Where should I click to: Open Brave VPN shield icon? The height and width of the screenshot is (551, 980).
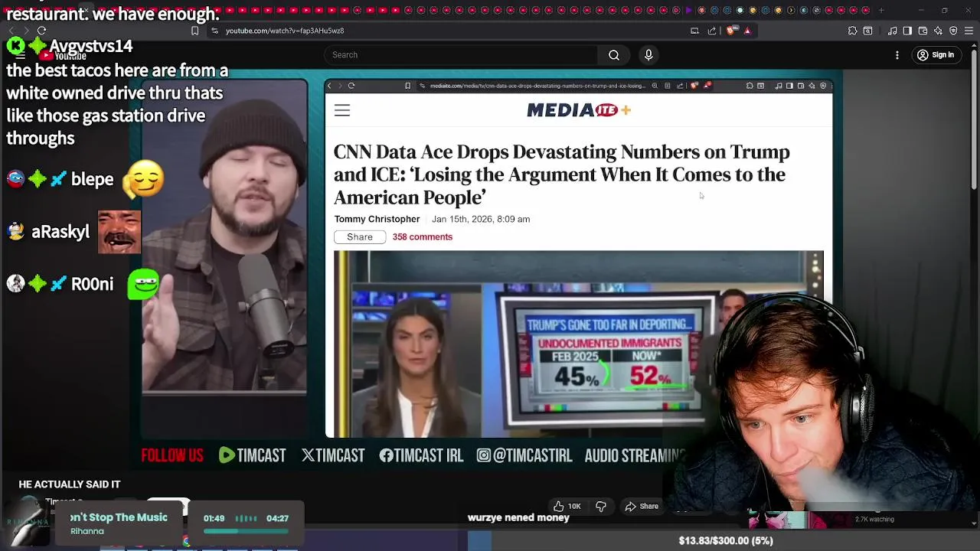pos(953,31)
